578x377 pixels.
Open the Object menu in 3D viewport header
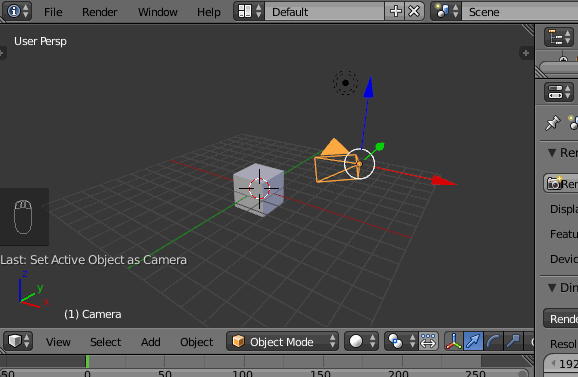tap(196, 342)
